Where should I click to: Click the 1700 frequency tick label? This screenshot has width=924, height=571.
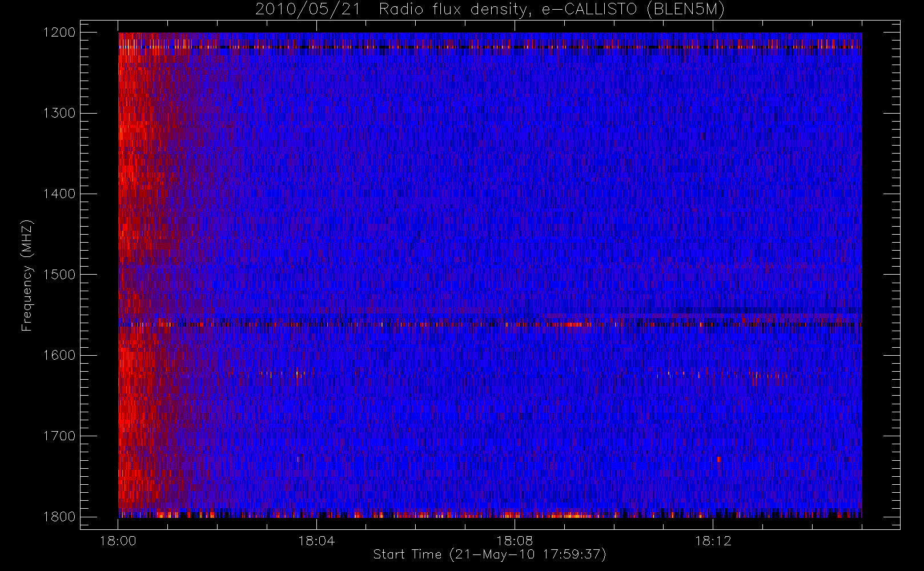(x=59, y=436)
